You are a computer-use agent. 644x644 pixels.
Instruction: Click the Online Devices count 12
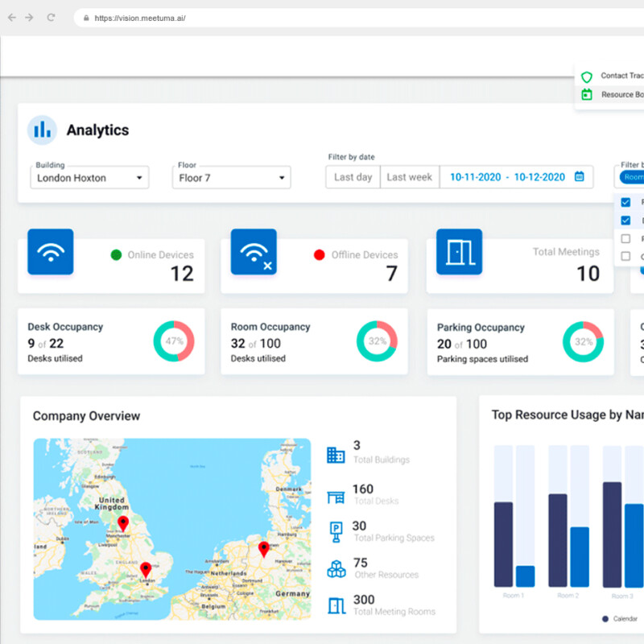pos(182,274)
